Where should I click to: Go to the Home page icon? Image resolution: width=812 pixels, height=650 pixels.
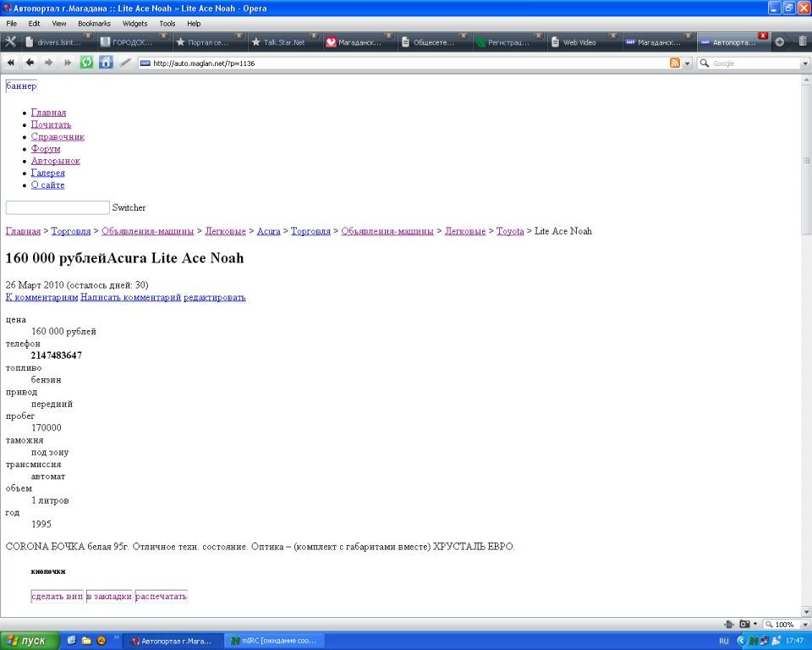click(x=106, y=63)
